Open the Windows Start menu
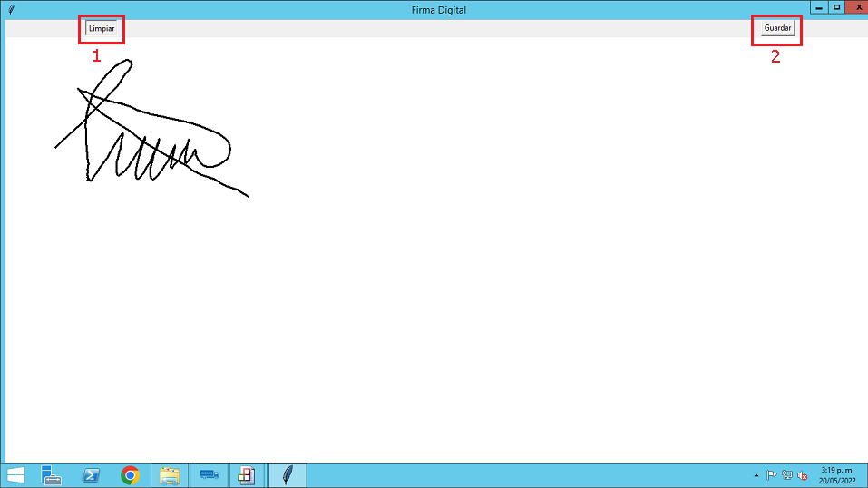Screen dimensions: 868x488 tap(16, 475)
